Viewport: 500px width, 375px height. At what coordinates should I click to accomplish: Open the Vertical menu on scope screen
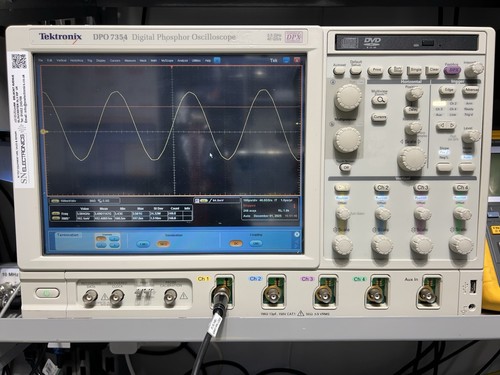(61, 61)
